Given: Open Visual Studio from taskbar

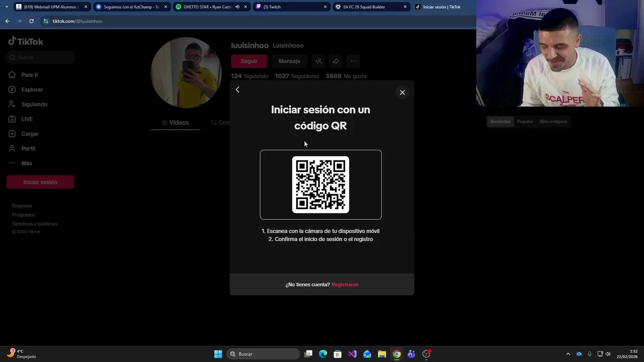Looking at the screenshot, I should point(352,354).
